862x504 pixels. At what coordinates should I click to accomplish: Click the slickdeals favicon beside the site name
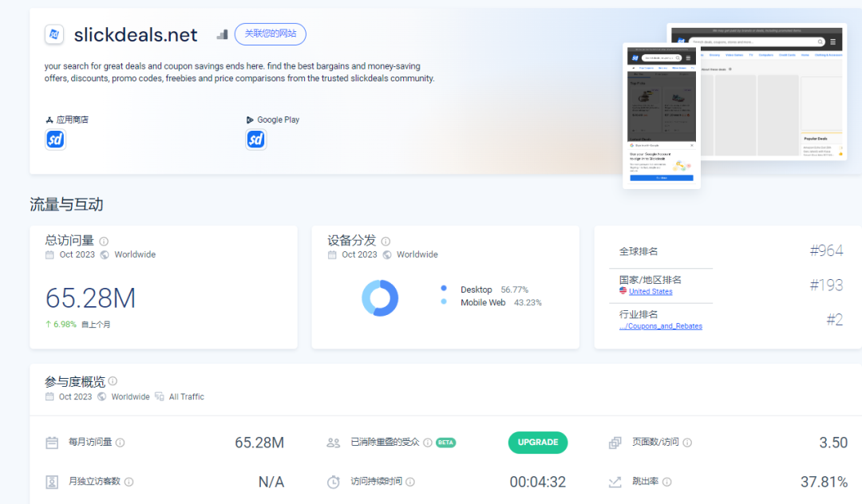click(x=54, y=34)
